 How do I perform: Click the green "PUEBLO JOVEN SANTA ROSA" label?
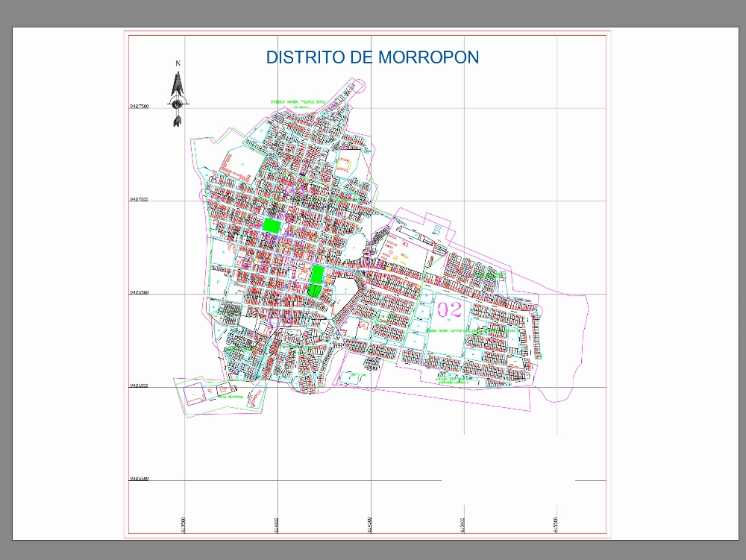(x=298, y=101)
